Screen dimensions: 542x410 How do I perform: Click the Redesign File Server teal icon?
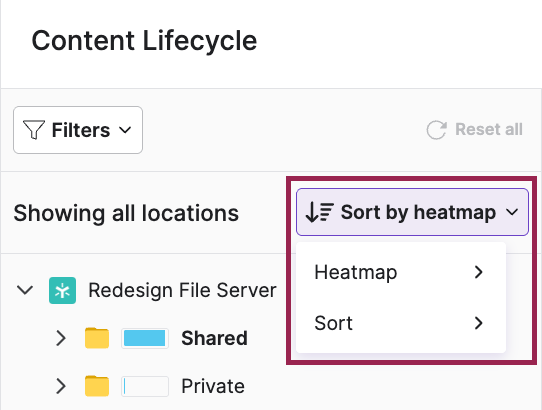pos(62,290)
